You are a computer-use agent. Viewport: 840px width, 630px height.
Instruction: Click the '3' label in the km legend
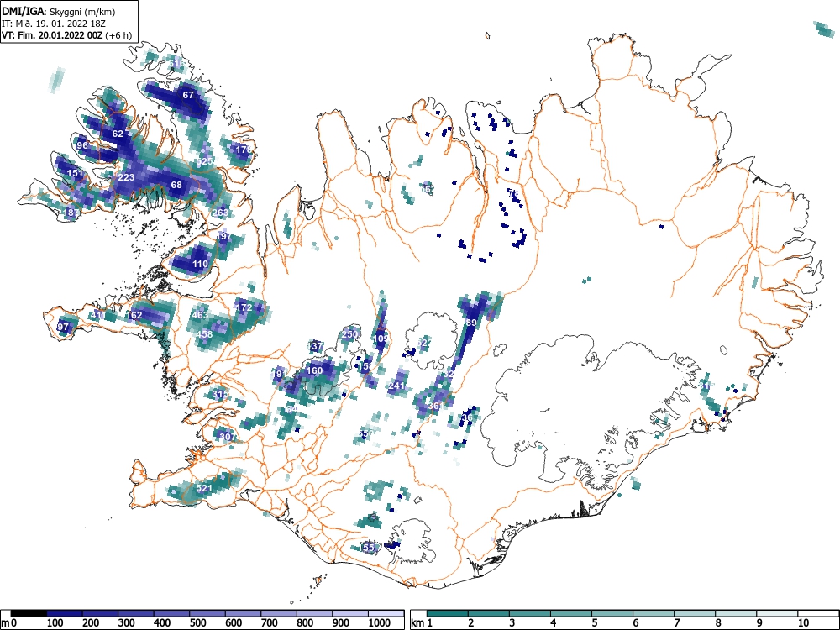512,623
